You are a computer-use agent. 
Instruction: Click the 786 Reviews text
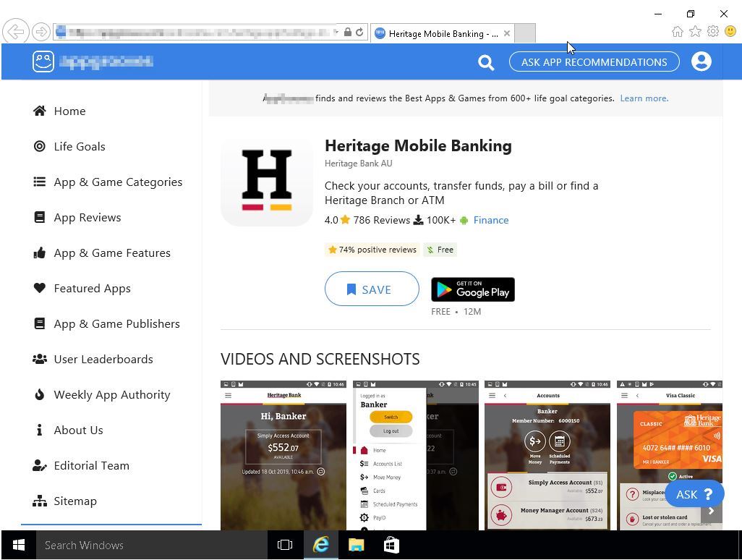(x=381, y=220)
